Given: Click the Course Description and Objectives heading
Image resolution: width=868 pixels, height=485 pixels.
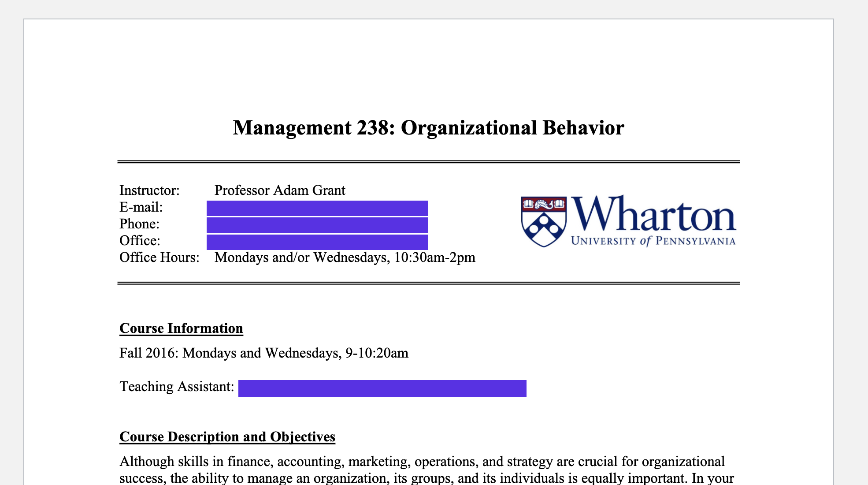Looking at the screenshot, I should coord(227,436).
